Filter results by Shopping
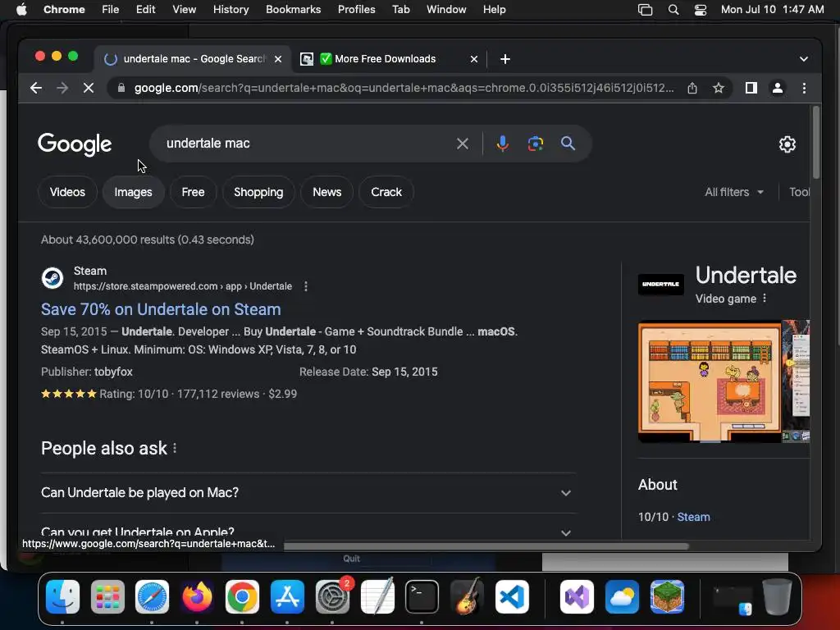Screen dimensions: 840x630 tap(258, 192)
